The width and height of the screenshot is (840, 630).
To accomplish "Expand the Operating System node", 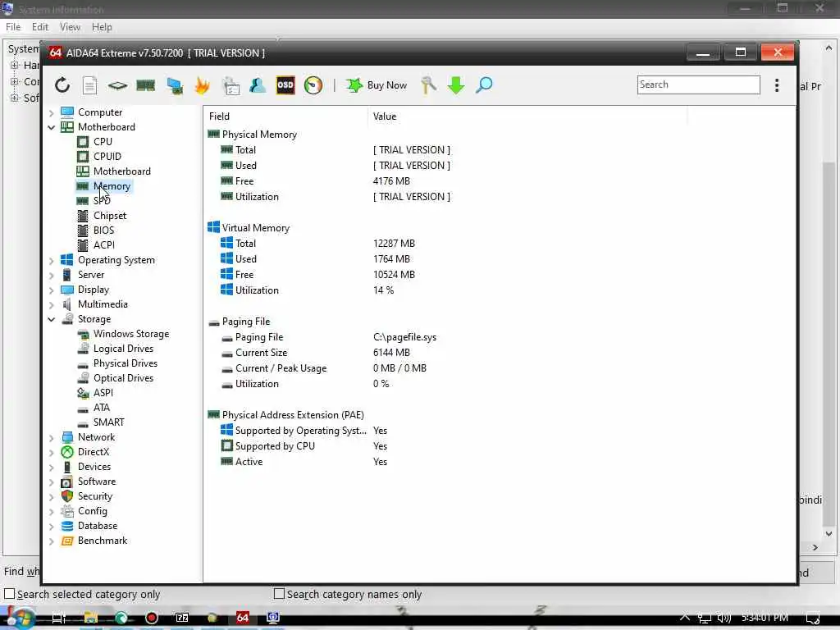I will pyautogui.click(x=52, y=260).
